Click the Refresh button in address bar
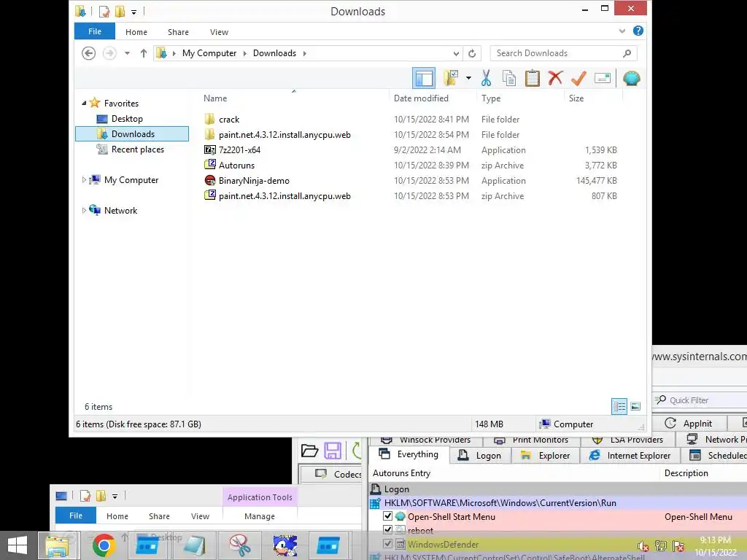This screenshot has width=747, height=560. (472, 53)
